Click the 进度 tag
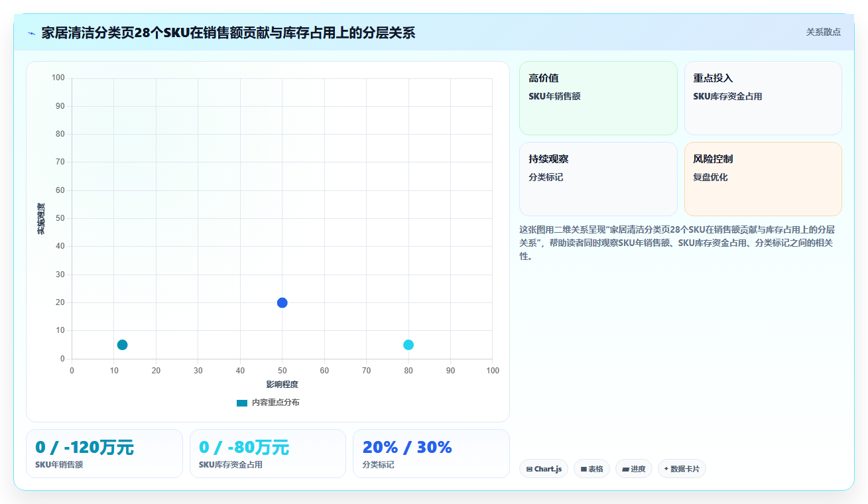Screen dimensions: 868x504 coord(634,469)
